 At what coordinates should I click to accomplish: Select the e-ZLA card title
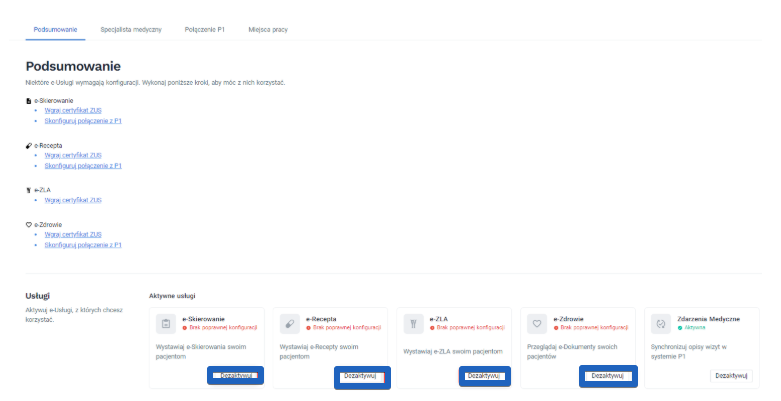(439, 319)
